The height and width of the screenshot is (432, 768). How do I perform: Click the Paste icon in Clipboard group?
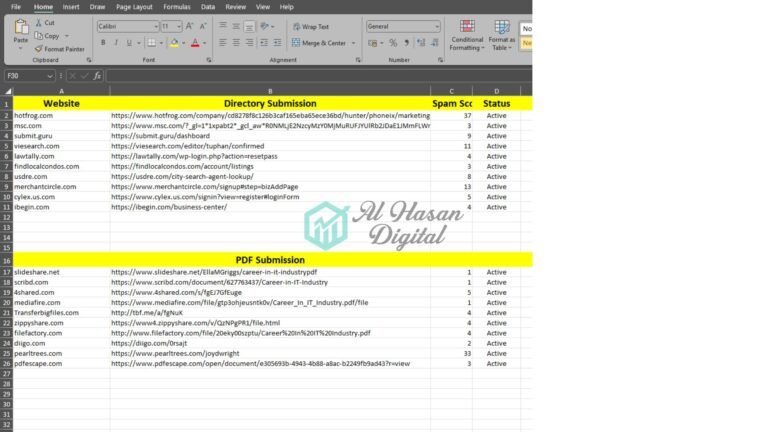pyautogui.click(x=20, y=30)
